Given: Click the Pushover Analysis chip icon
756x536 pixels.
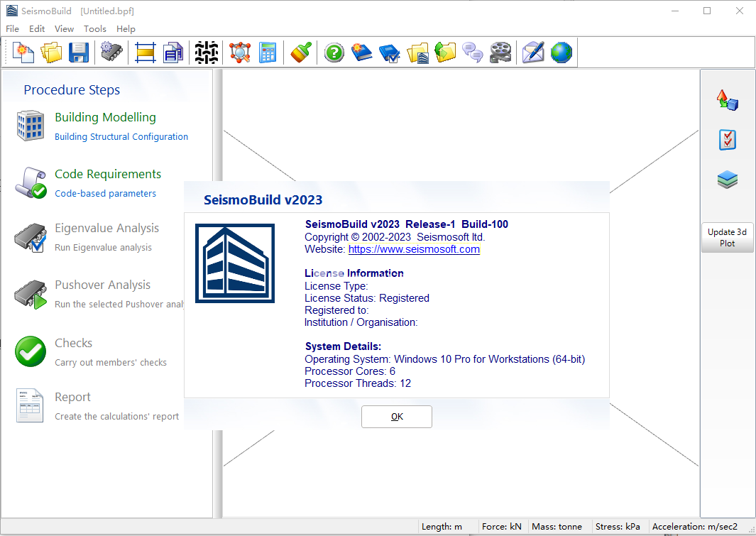Looking at the screenshot, I should (31, 295).
